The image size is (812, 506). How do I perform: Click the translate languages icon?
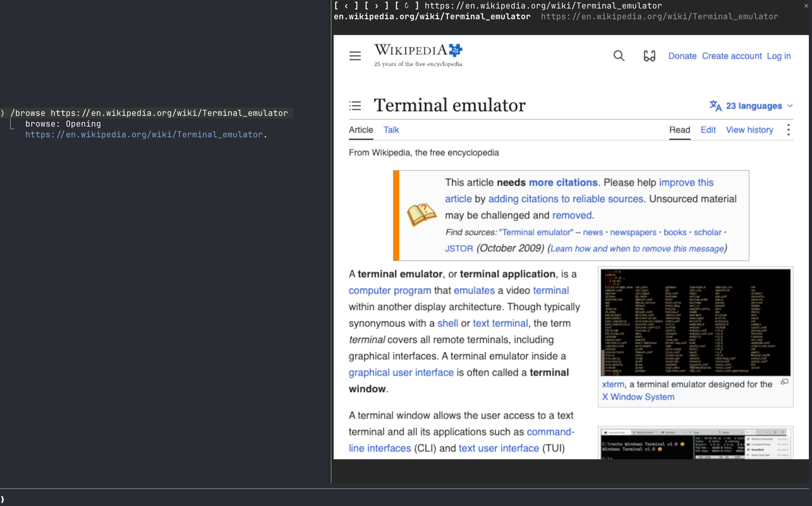pyautogui.click(x=715, y=106)
